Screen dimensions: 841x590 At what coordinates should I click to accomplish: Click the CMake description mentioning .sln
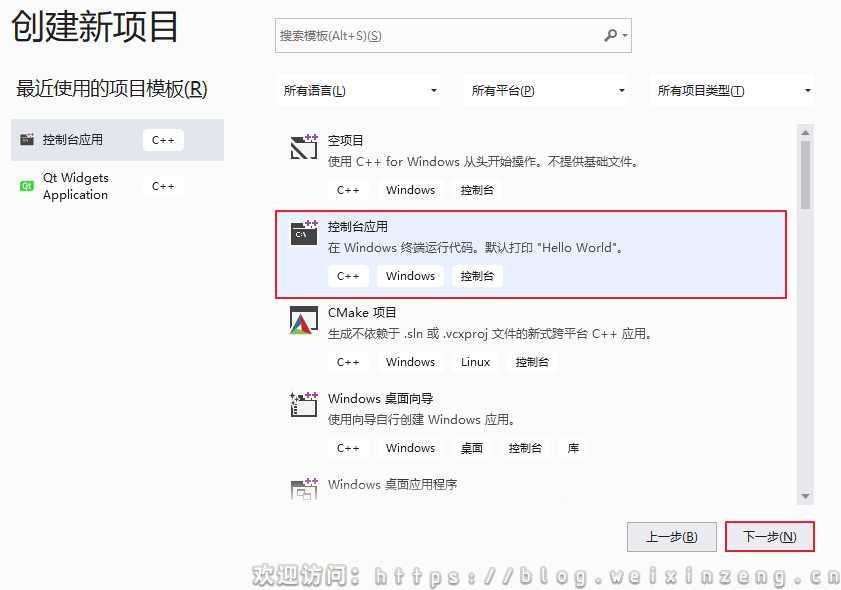click(490, 334)
